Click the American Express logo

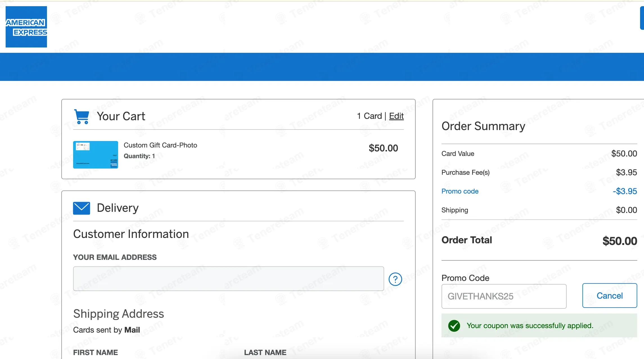26,27
